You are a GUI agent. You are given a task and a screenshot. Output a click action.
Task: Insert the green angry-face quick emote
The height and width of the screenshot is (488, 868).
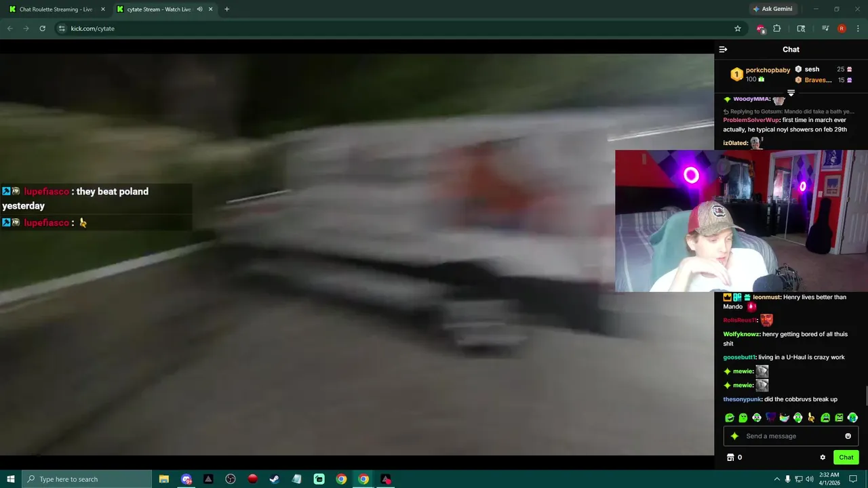click(x=839, y=418)
